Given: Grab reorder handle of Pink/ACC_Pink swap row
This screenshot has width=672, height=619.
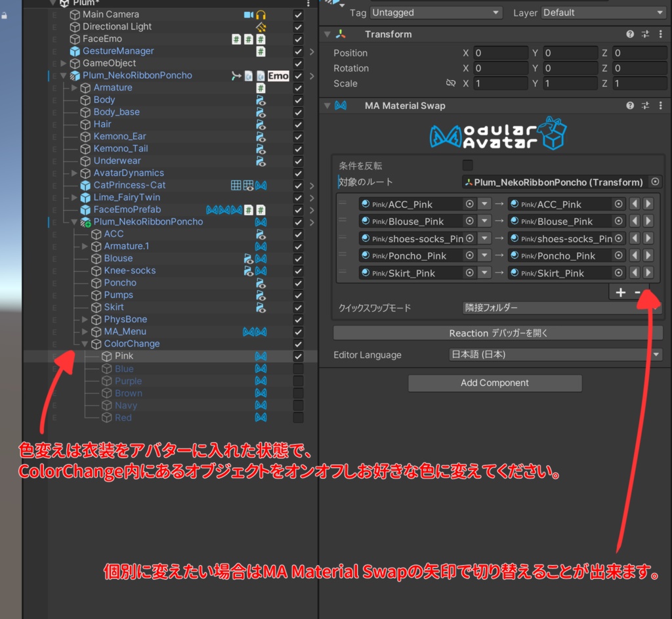Looking at the screenshot, I should tap(343, 203).
